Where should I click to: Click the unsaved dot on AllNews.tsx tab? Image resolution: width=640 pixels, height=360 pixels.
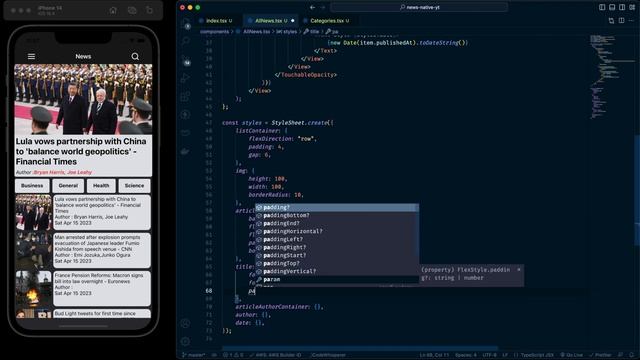click(x=293, y=20)
